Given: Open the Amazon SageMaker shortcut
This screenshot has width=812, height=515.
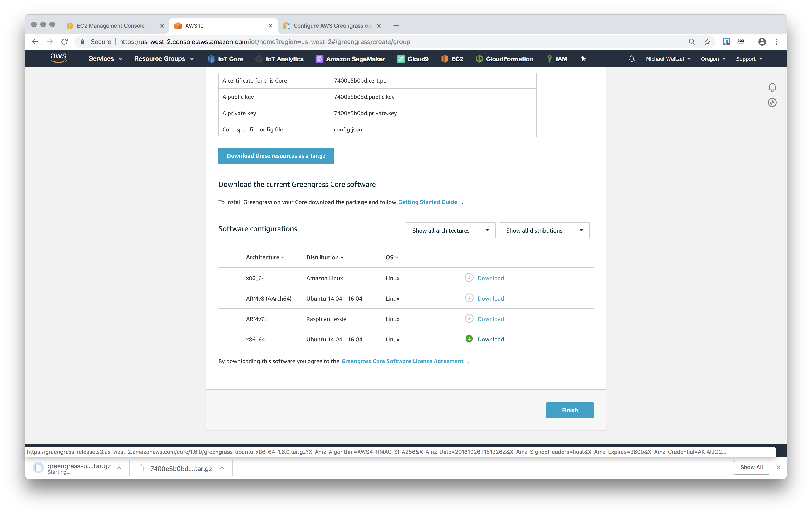Looking at the screenshot, I should pyautogui.click(x=350, y=59).
